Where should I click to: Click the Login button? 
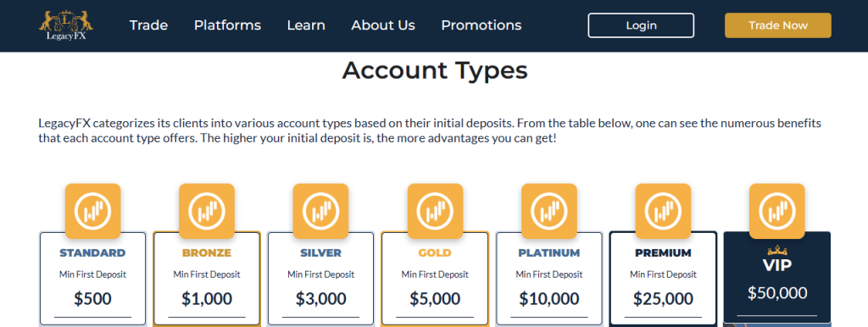(x=641, y=25)
